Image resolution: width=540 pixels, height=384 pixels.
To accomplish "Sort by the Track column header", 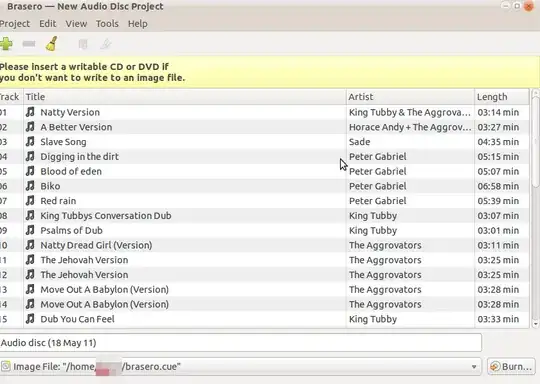I will [x=11, y=97].
